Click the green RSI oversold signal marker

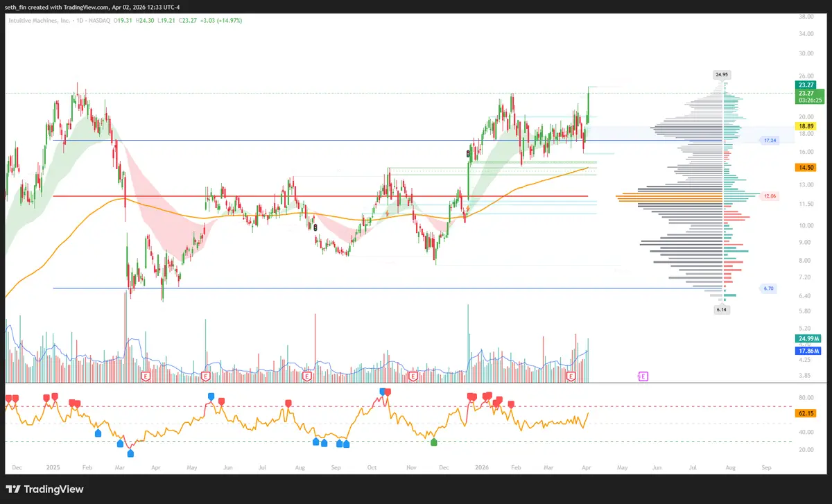(434, 442)
